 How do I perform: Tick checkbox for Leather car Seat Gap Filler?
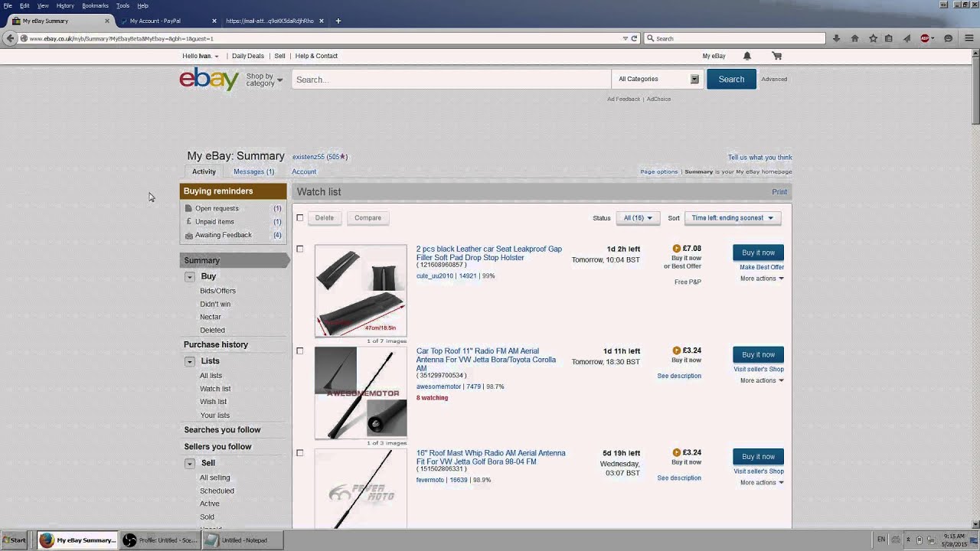click(x=300, y=249)
